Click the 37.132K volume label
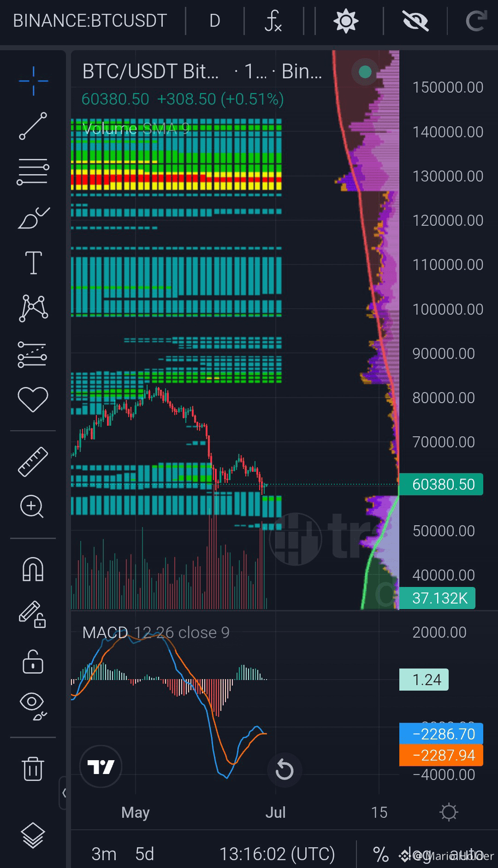Screen dimensions: 498x868 437,598
